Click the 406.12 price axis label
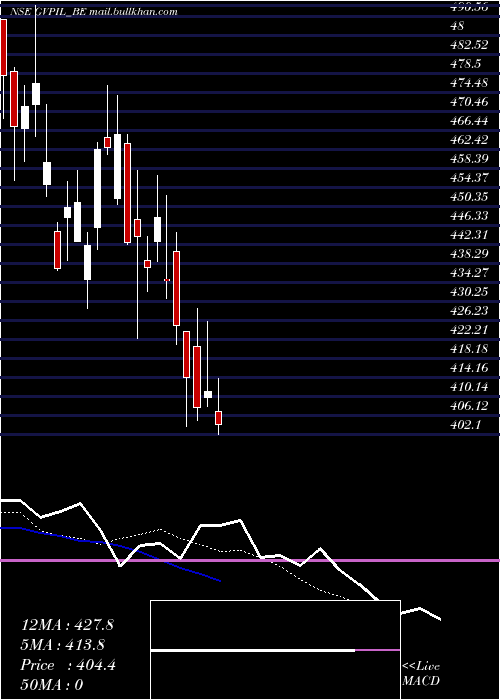Image resolution: width=500 pixels, height=700 pixels. tap(471, 405)
